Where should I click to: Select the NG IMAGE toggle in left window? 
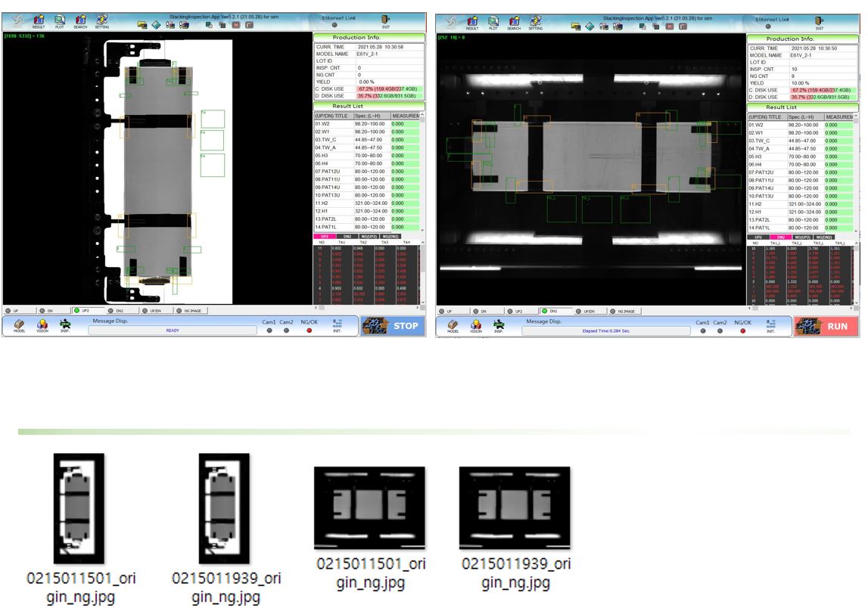point(191,311)
